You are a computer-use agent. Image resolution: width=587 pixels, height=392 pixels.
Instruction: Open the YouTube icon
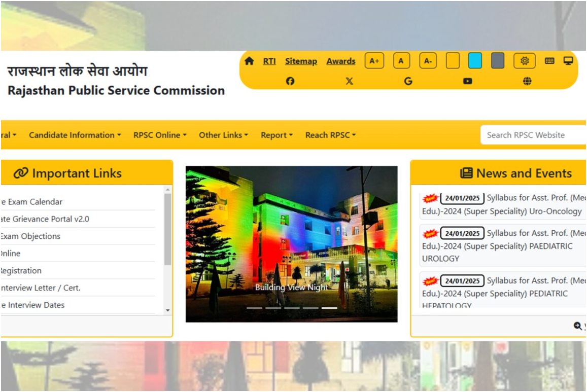point(467,81)
